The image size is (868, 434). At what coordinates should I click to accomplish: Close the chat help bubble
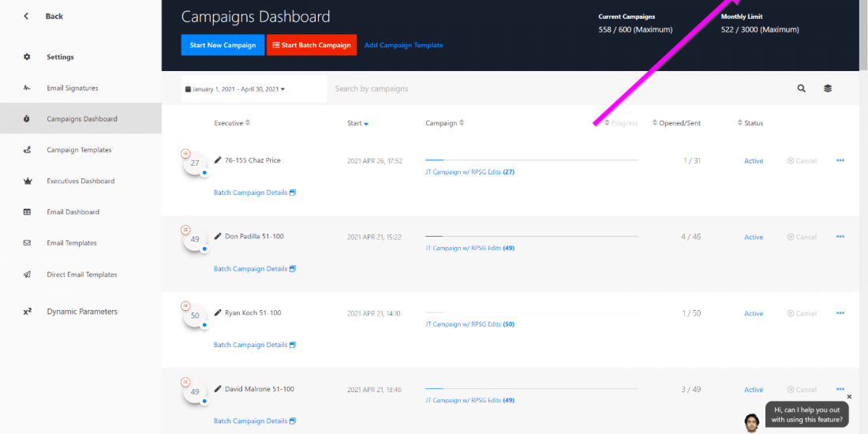click(x=849, y=397)
